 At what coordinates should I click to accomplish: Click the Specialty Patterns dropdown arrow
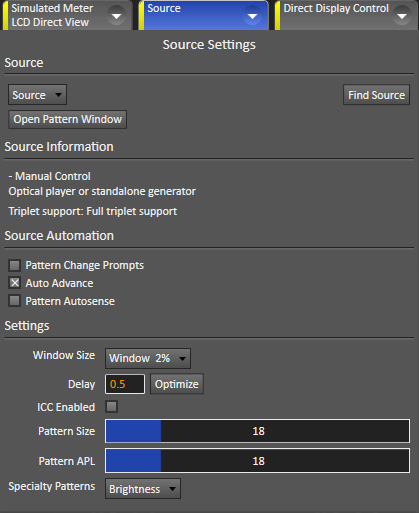click(172, 489)
